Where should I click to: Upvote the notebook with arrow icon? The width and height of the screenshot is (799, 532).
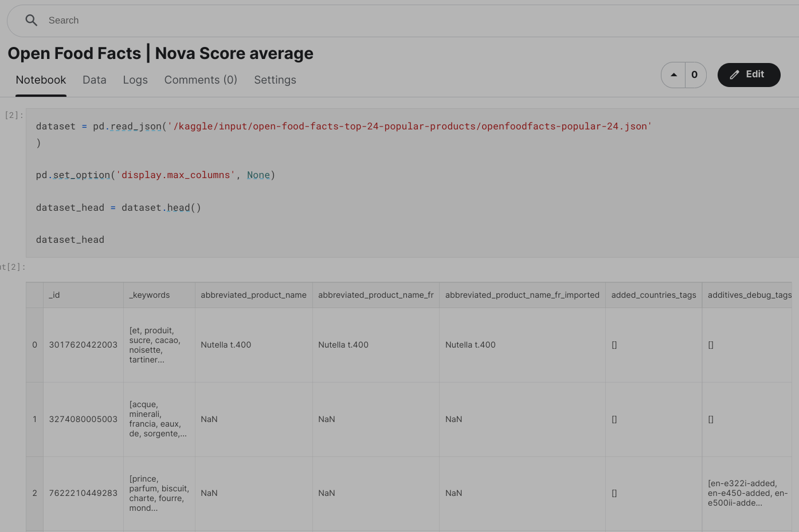(x=673, y=75)
